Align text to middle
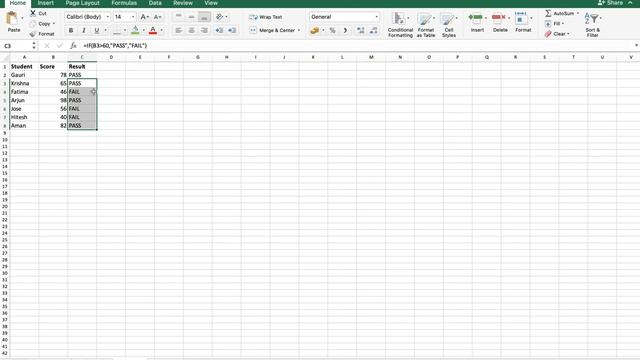 point(191,17)
